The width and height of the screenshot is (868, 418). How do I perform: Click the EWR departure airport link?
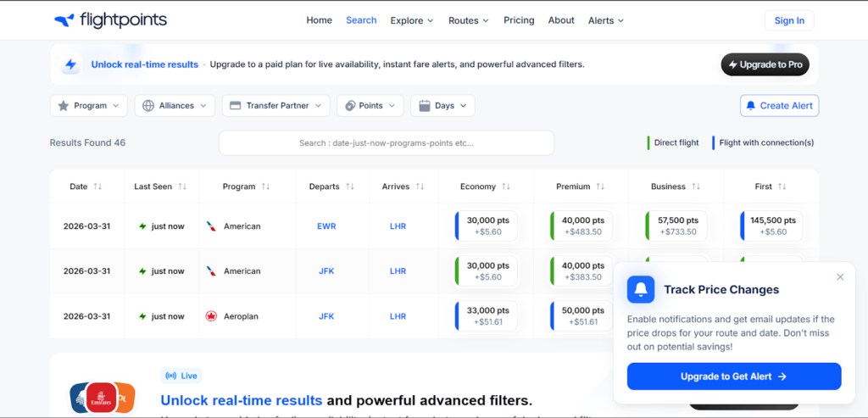[x=326, y=226]
